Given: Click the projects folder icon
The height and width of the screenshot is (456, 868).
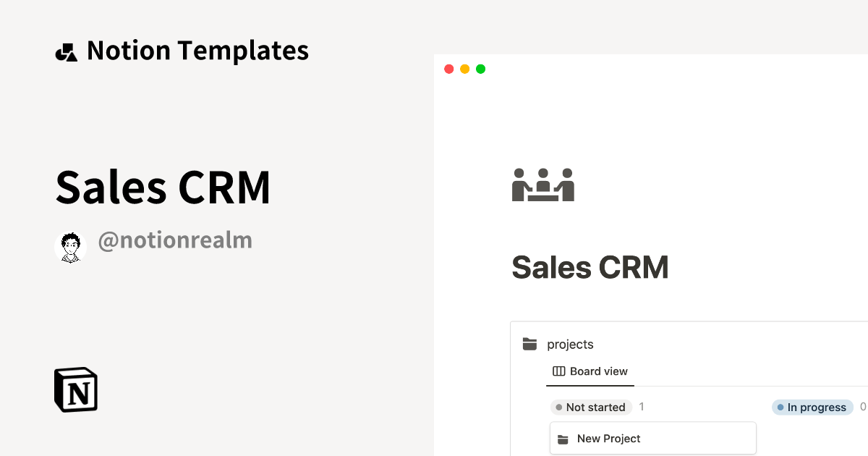Looking at the screenshot, I should 529,345.
